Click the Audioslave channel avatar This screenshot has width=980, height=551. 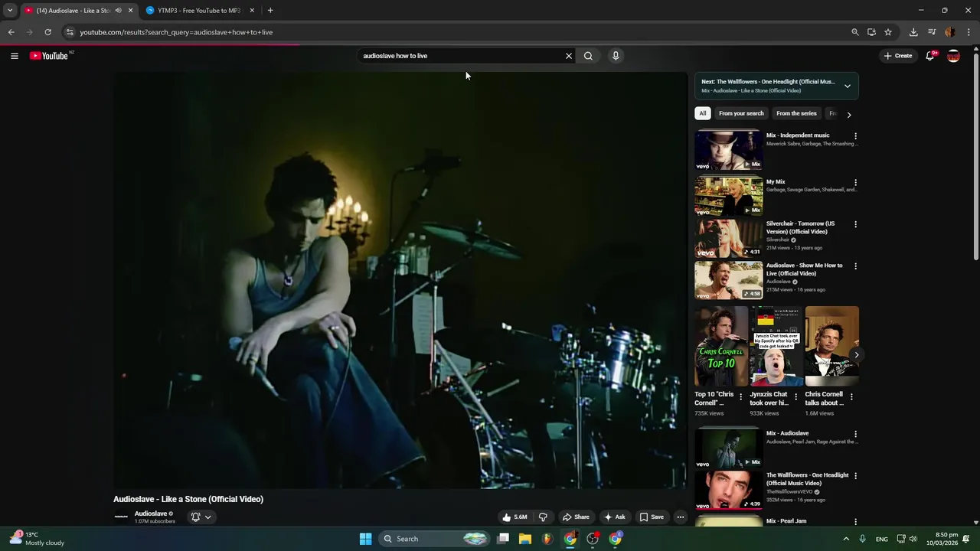coord(121,517)
